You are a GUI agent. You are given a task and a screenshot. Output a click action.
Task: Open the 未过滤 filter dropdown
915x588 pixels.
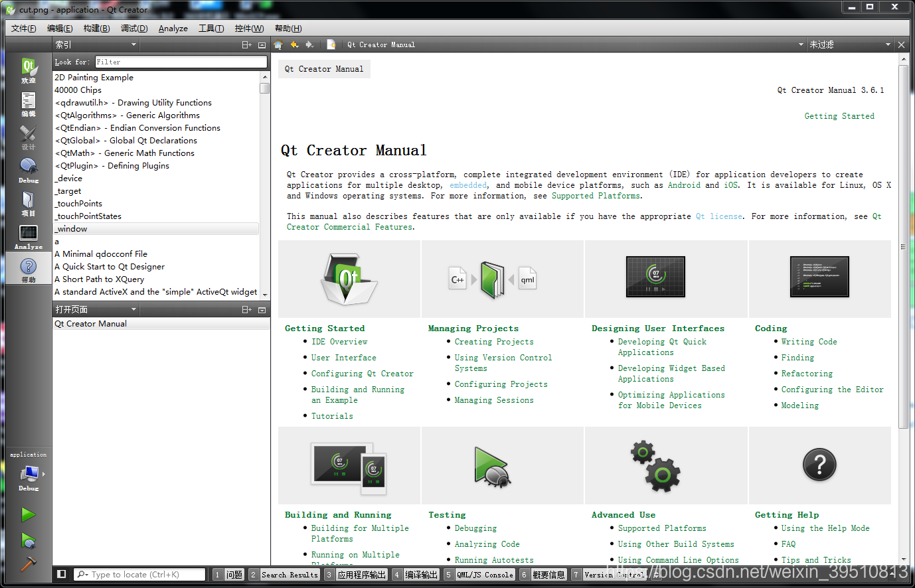click(850, 44)
